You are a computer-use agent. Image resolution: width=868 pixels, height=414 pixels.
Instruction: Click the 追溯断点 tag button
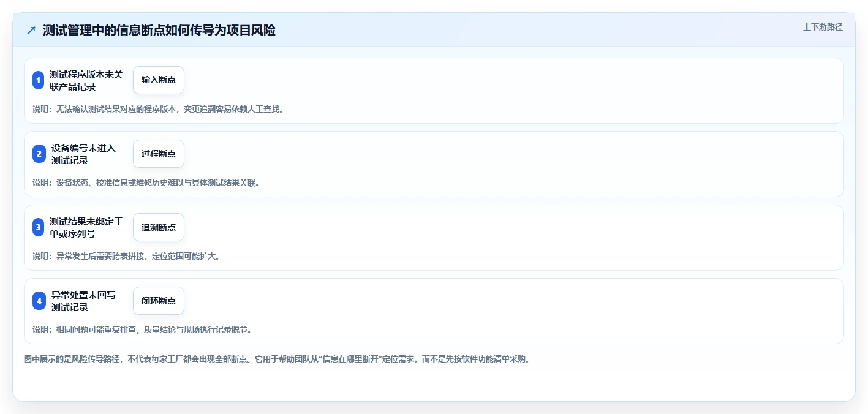[x=159, y=227]
